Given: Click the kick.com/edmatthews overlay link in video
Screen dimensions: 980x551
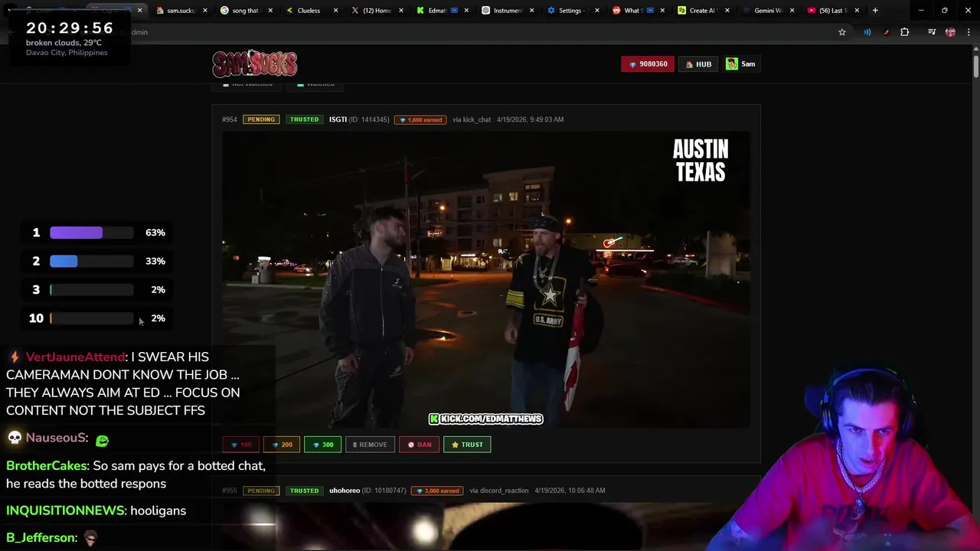Looking at the screenshot, I should 486,419.
